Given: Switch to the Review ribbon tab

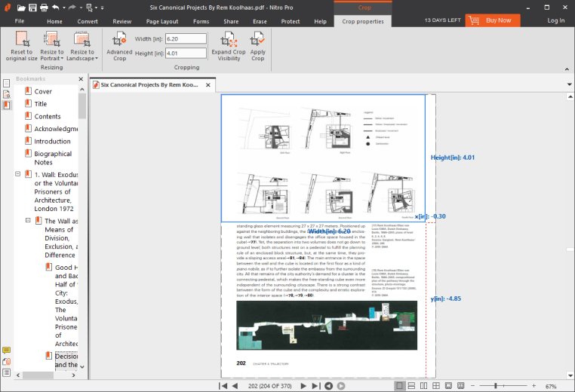Looking at the screenshot, I should (x=122, y=21).
